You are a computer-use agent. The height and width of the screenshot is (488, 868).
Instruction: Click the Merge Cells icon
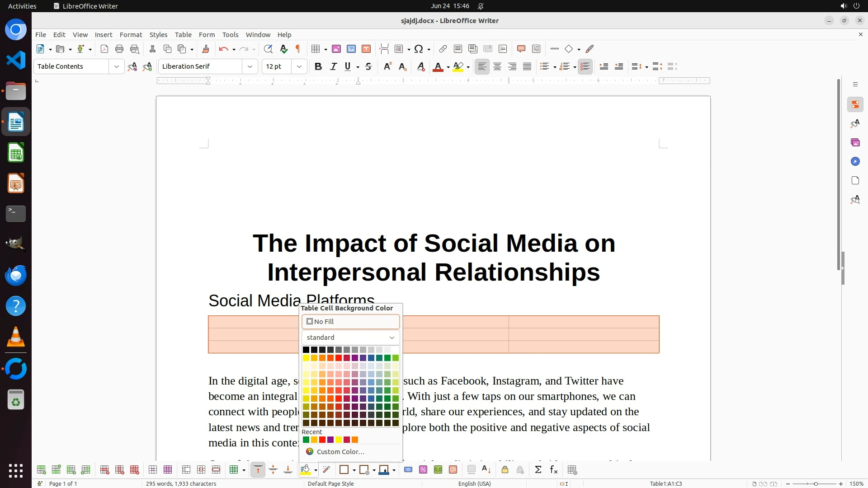pyautogui.click(x=186, y=470)
